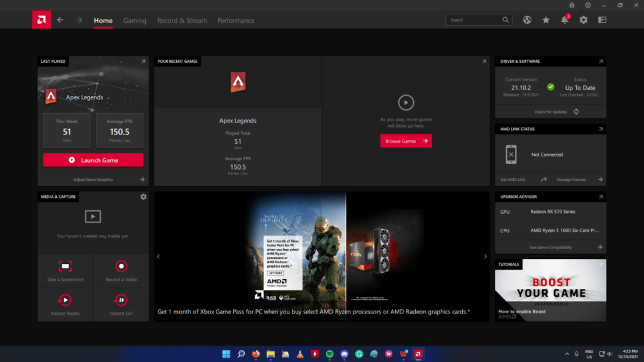644x362 pixels.
Task: Expand the Driver & Software panel
Action: pos(601,62)
